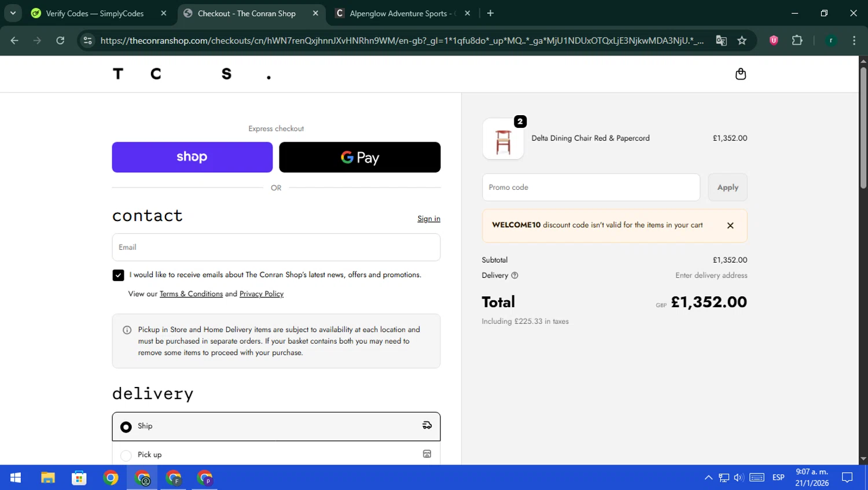Untick the Conran Shop email newsletter checkbox
The image size is (868, 490).
tap(118, 275)
